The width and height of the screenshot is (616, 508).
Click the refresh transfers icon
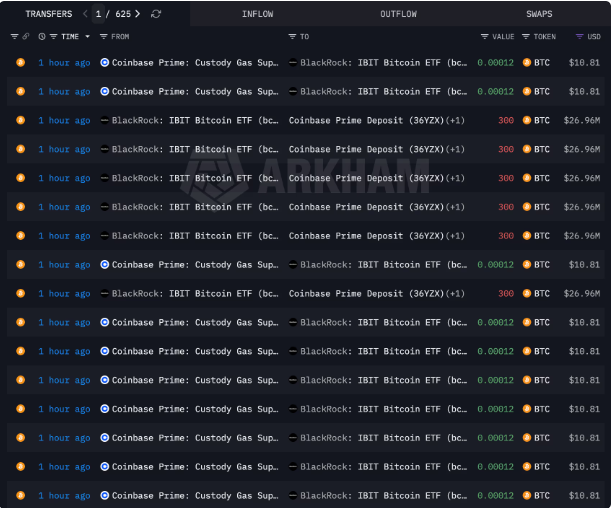point(156,14)
